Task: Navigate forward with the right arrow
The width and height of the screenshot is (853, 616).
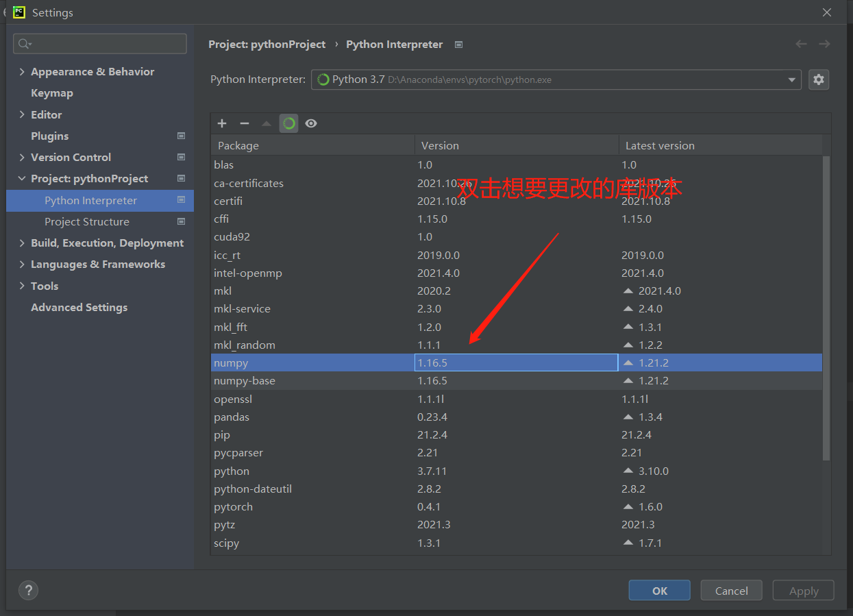Action: 824,44
